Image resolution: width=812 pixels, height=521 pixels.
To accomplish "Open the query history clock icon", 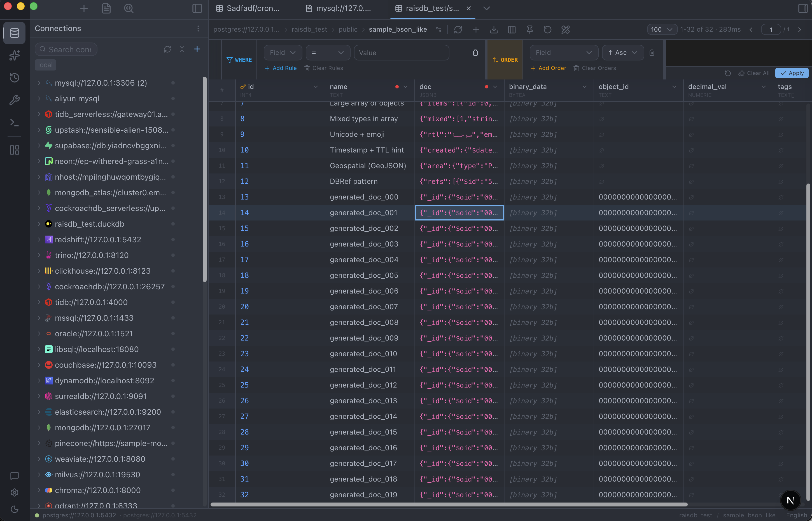I will [14, 78].
